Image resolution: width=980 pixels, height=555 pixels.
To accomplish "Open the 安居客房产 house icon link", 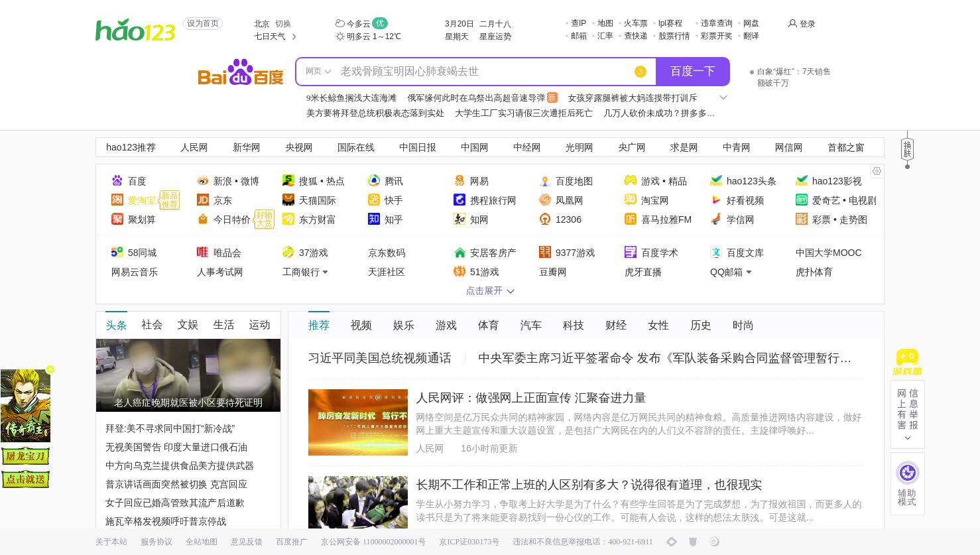I will [459, 252].
